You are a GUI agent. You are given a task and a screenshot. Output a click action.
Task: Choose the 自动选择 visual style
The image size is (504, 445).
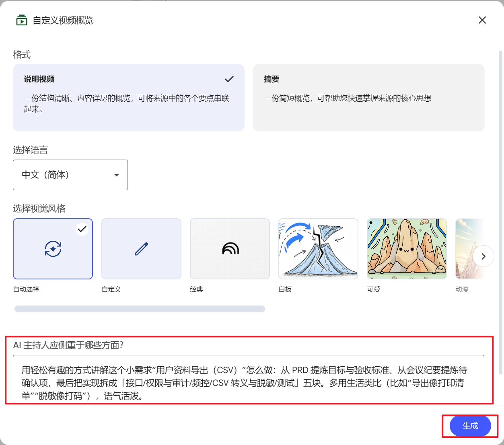(53, 249)
